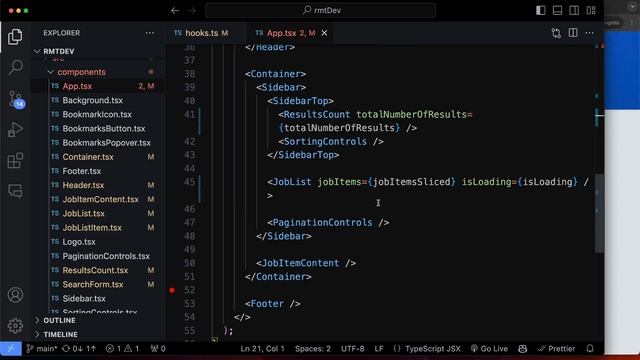Click the Prettier status item
The height and width of the screenshot is (360, 640).
(556, 349)
